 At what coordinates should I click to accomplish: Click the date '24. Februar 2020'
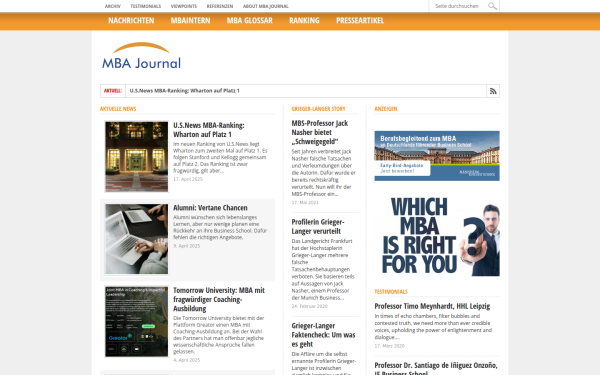[x=310, y=306]
